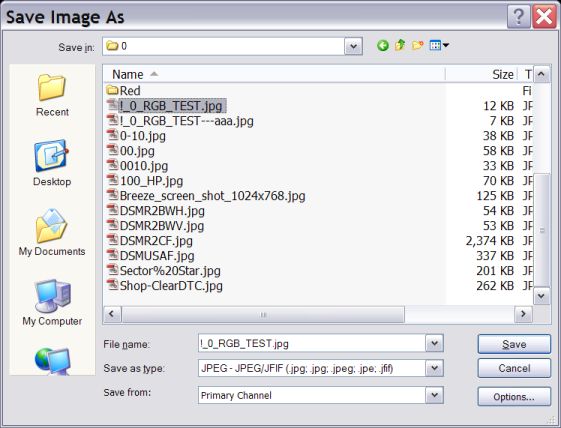Create a new folder
Image resolution: width=561 pixels, height=428 pixels.
coord(417,45)
